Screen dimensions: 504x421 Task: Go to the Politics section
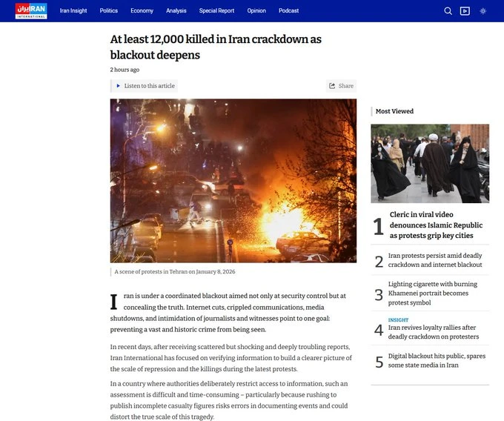click(x=109, y=11)
